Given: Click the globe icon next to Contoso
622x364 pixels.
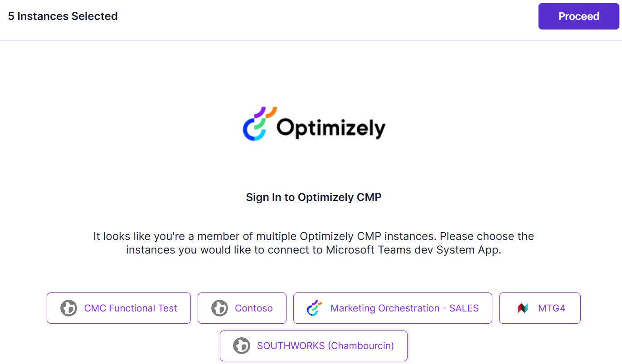Looking at the screenshot, I should point(219,308).
